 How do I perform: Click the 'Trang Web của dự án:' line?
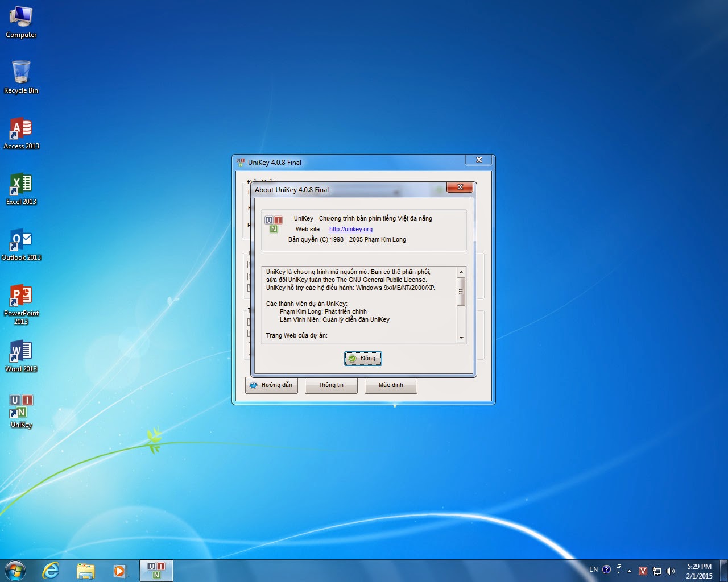[x=297, y=335]
